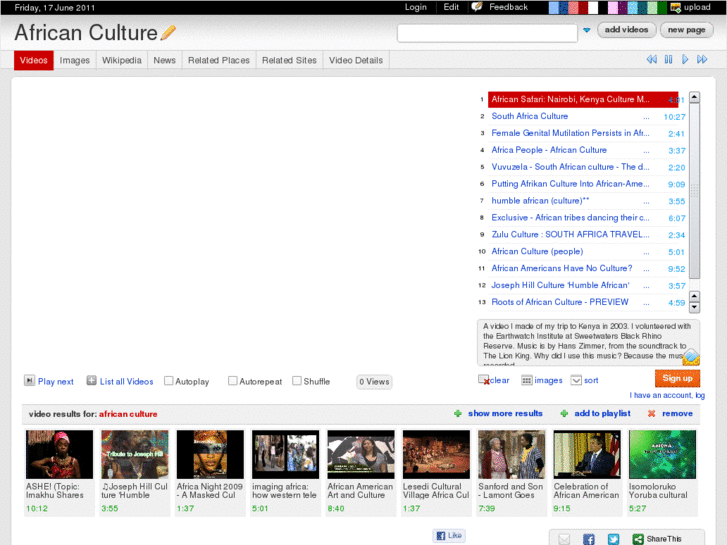Share the page via Facebook icon
This screenshot has width=727, height=545.
(x=588, y=539)
